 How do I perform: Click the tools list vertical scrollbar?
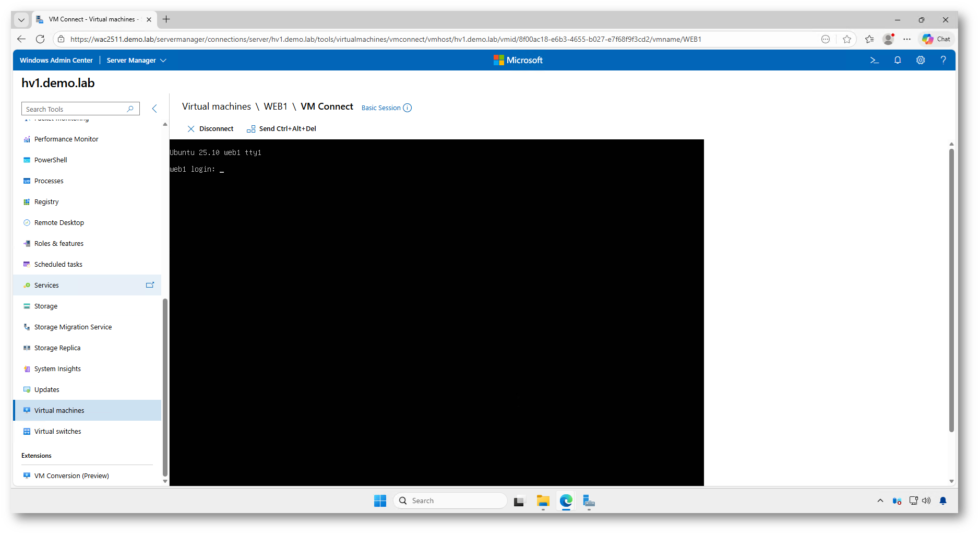click(165, 386)
